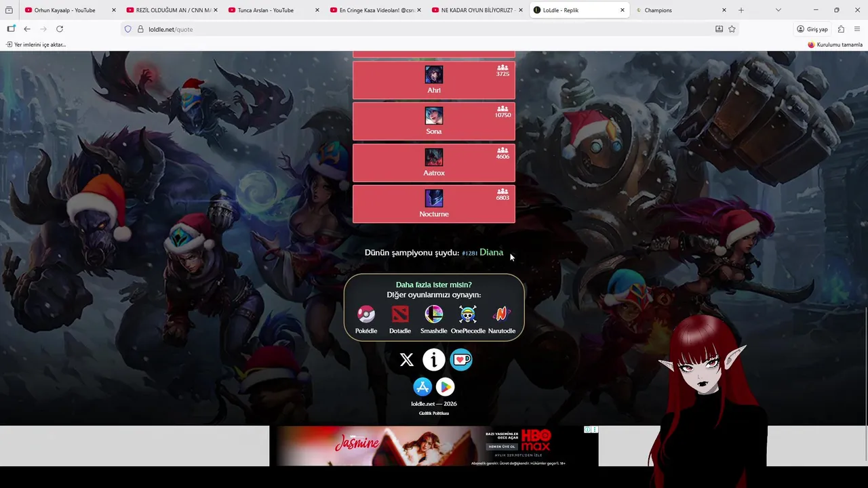
Task: Close the Champions tab
Action: (x=724, y=10)
